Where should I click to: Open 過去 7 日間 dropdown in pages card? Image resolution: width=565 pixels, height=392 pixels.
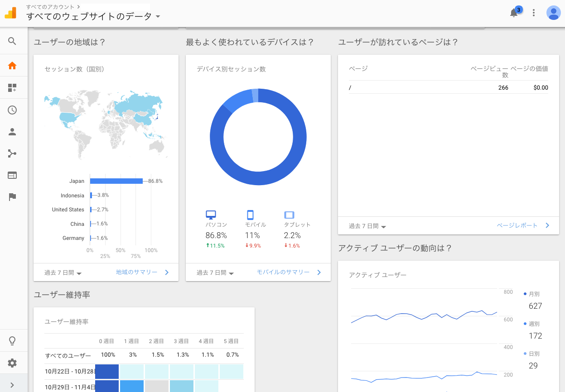click(367, 226)
